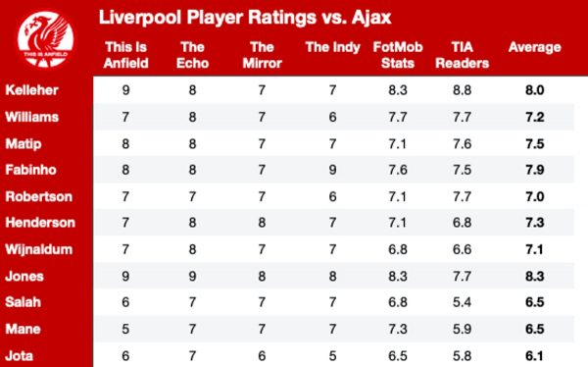
Task: Click The Echo column header
Action: (192, 55)
